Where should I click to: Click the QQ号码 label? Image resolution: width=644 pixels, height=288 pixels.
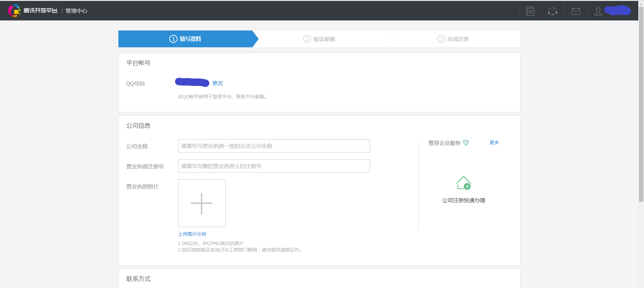[x=136, y=83]
